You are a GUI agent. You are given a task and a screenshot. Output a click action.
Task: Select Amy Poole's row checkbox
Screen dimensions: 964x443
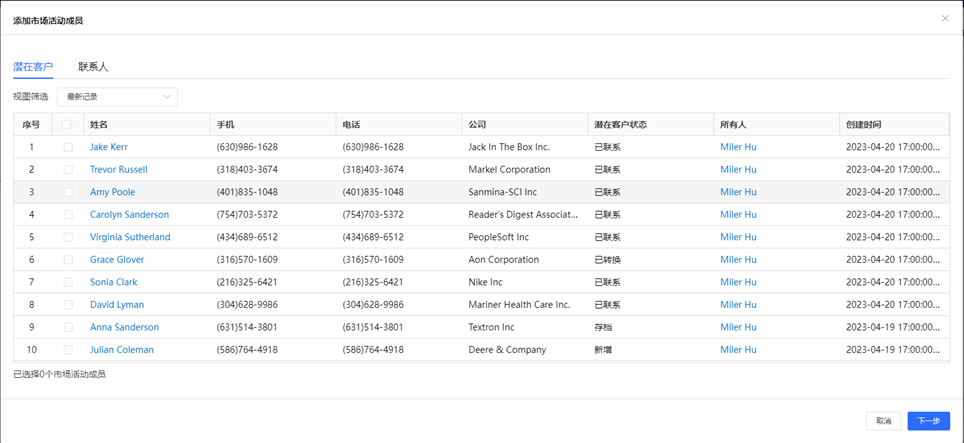pyautogui.click(x=68, y=192)
